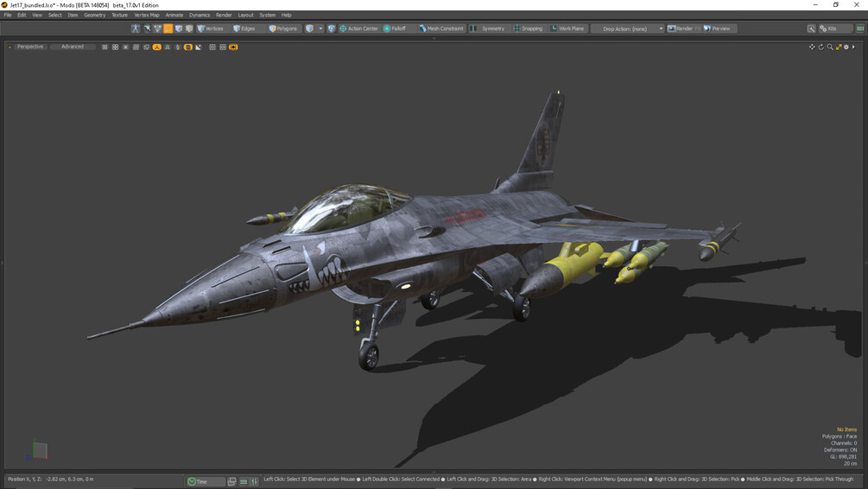
Task: Open the viewport settings gear
Action: click(x=846, y=47)
